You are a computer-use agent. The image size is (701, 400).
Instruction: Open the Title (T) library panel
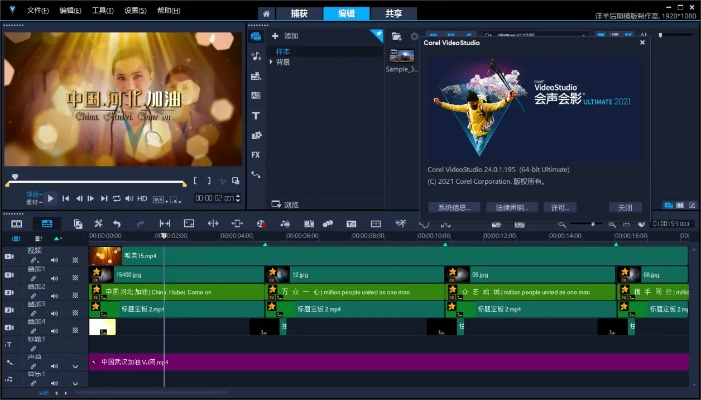point(256,115)
